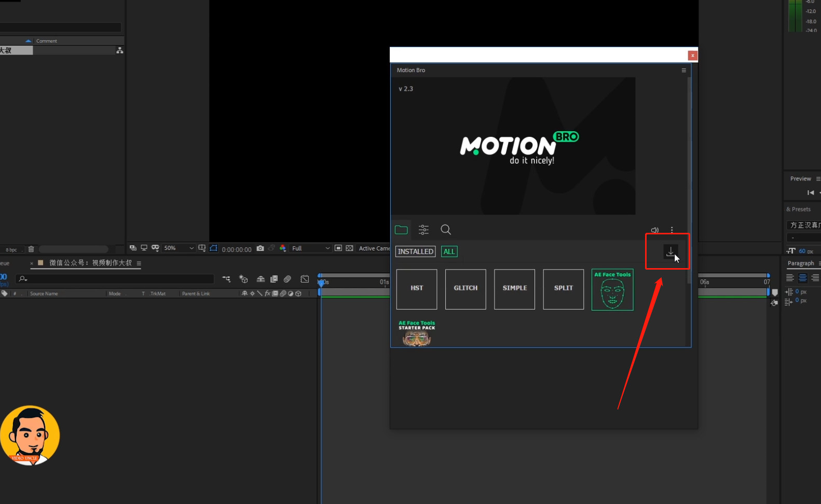The image size is (821, 504).
Task: Click the timeline layer search field
Action: click(115, 279)
